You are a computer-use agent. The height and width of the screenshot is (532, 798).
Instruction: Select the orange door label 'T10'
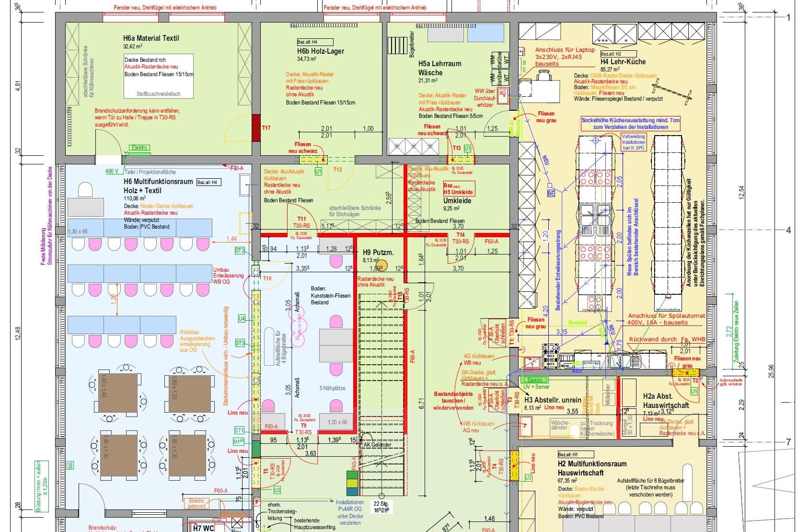coord(267,278)
